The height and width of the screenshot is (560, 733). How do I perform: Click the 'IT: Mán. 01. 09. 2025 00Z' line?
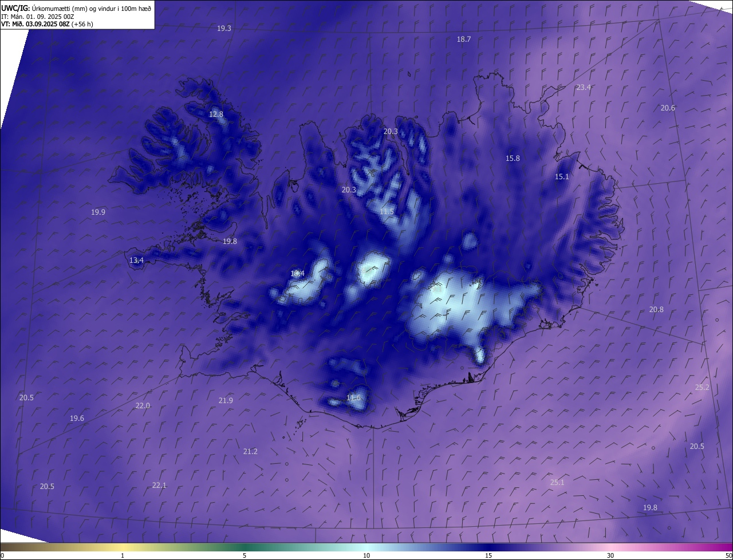pos(39,16)
